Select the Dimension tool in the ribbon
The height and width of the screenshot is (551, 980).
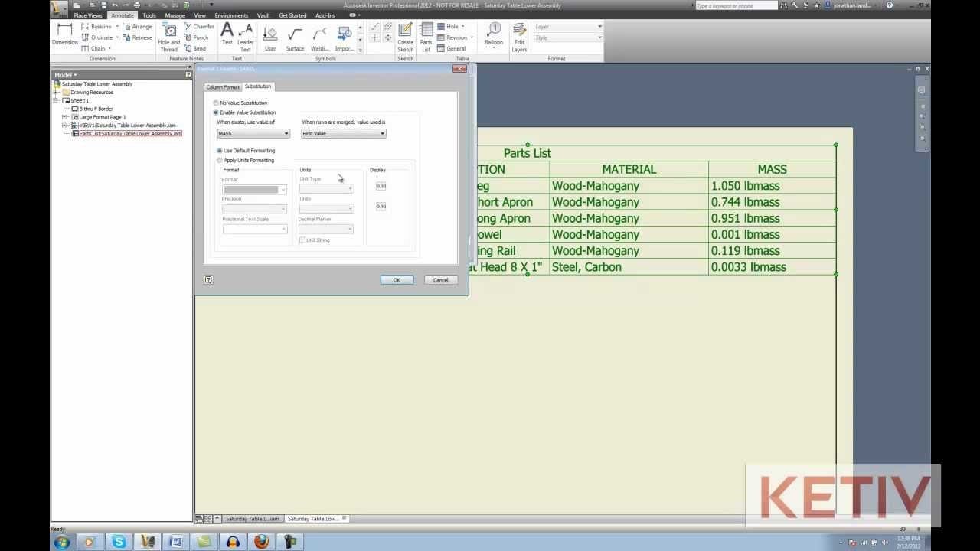tap(64, 34)
